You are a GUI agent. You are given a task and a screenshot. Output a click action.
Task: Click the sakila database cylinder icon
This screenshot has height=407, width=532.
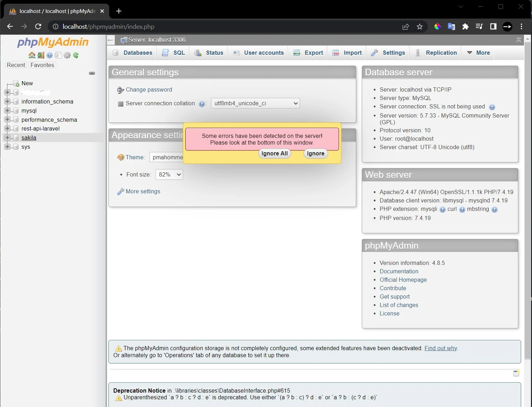pyautogui.click(x=15, y=138)
